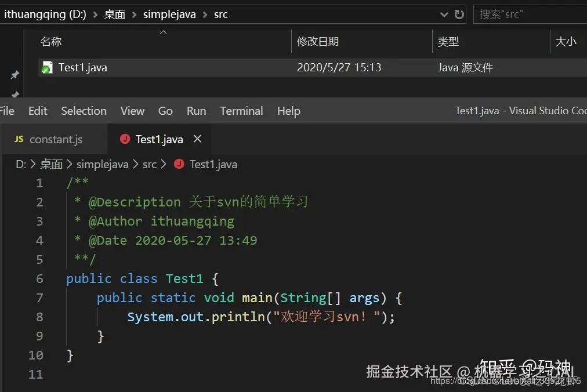Click the 桌面 breadcrumb in Explorer address bar
Viewport: 587px width, 392px height.
click(114, 14)
